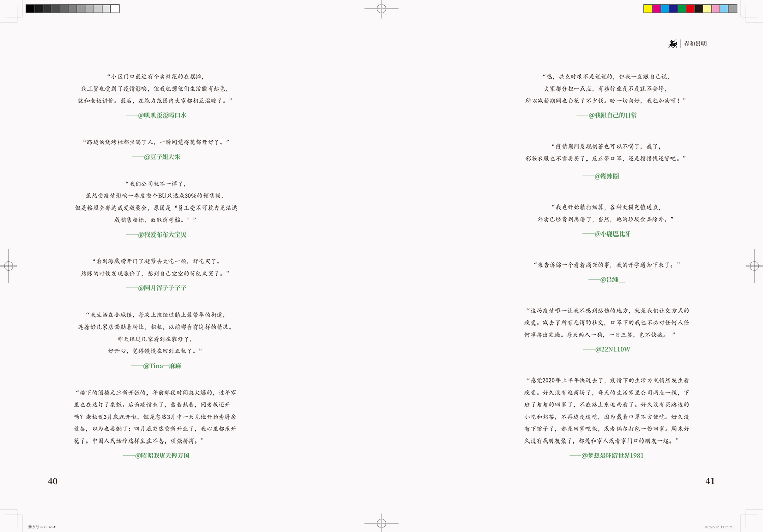Screen dimensions: 763x532
Task: Select the solid black swatch in grayscale bar
Action: (31, 9)
